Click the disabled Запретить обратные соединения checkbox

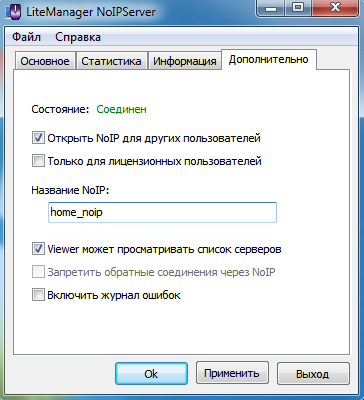tap(38, 272)
